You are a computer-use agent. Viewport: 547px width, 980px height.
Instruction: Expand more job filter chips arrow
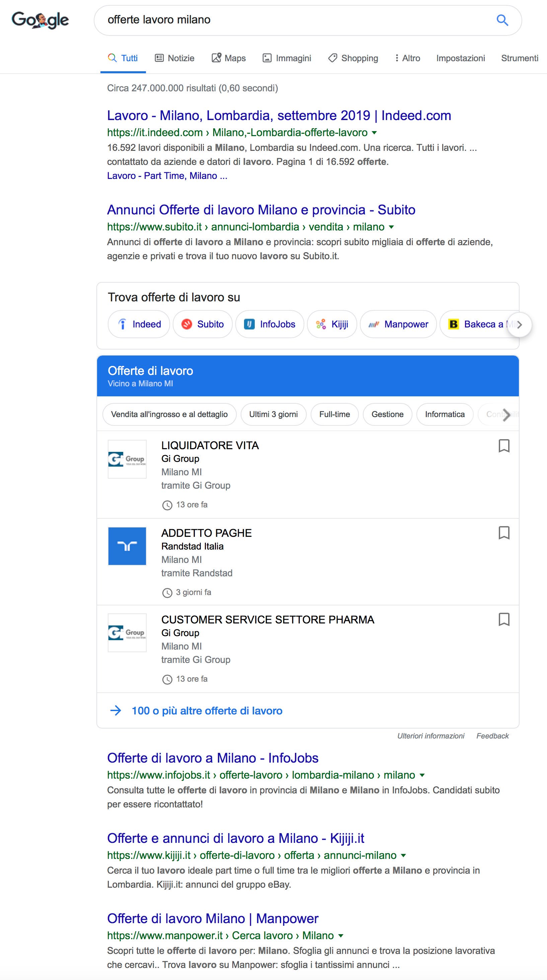point(506,415)
